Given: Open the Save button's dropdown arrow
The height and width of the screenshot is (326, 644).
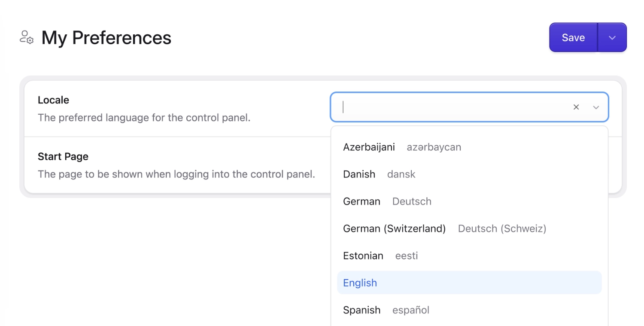Looking at the screenshot, I should tap(612, 37).
